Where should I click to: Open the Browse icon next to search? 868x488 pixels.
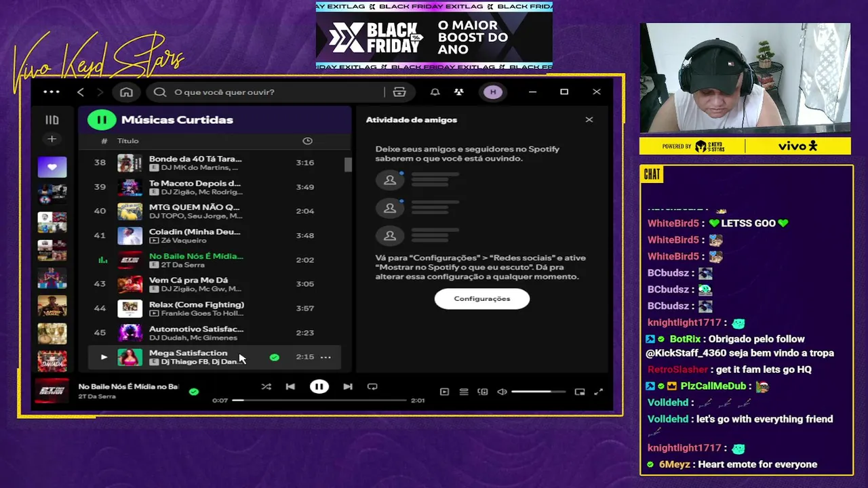click(399, 92)
